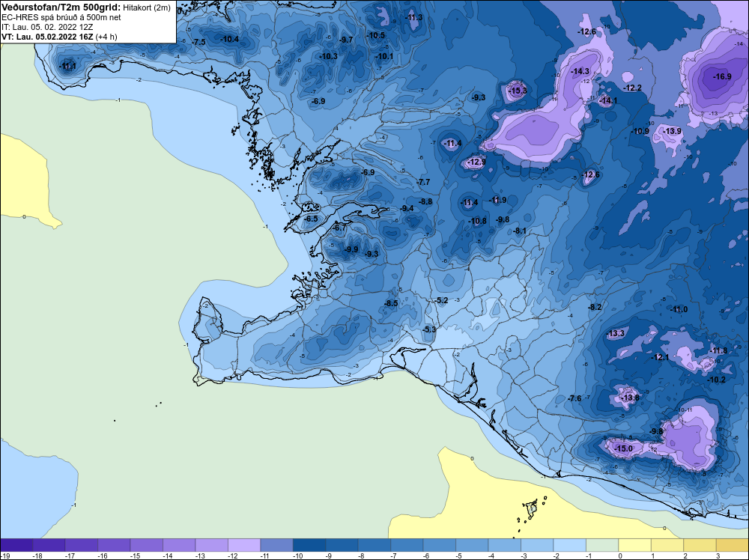Click the -10.9 temperature label
Screen dimensions: 749x560
tap(640, 131)
